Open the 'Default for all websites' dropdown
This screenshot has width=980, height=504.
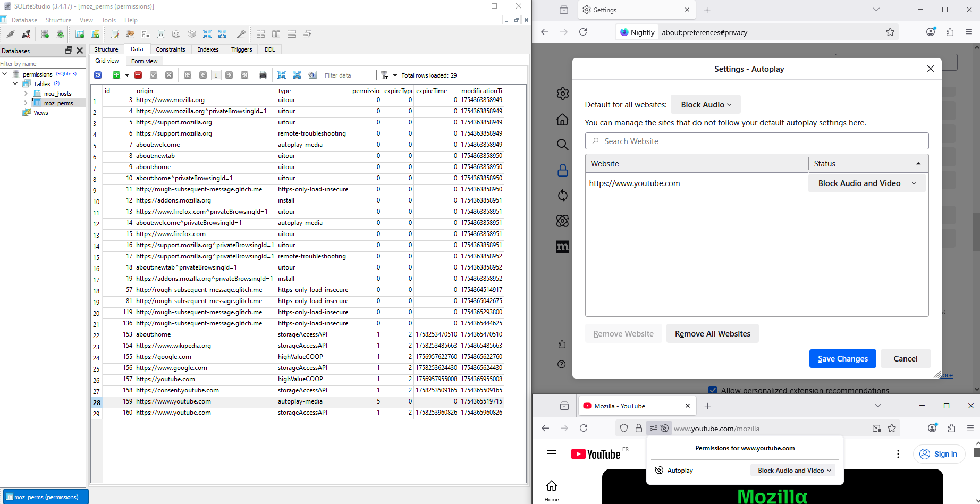tap(705, 105)
